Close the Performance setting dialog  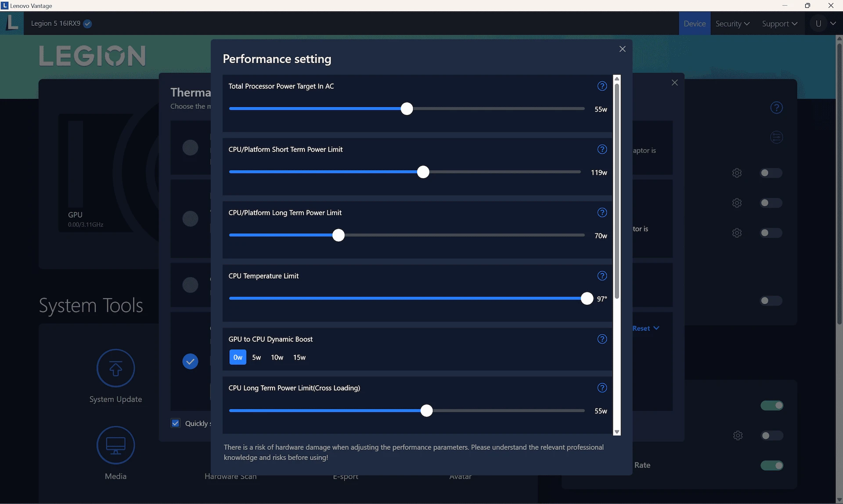pyautogui.click(x=622, y=49)
